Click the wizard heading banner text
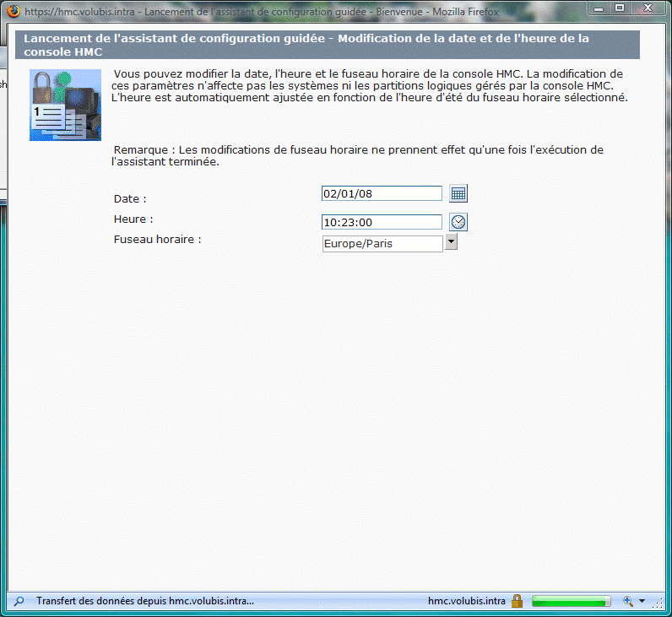The width and height of the screenshot is (672, 617). click(x=306, y=45)
